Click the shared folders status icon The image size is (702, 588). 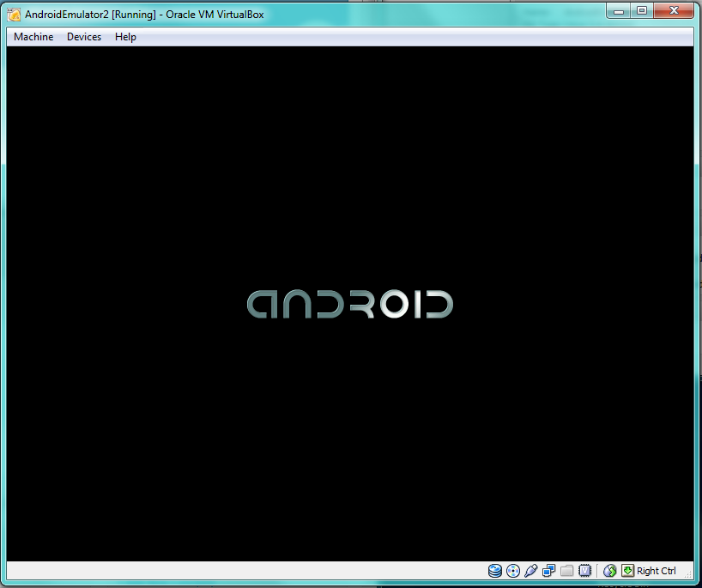coord(566,571)
